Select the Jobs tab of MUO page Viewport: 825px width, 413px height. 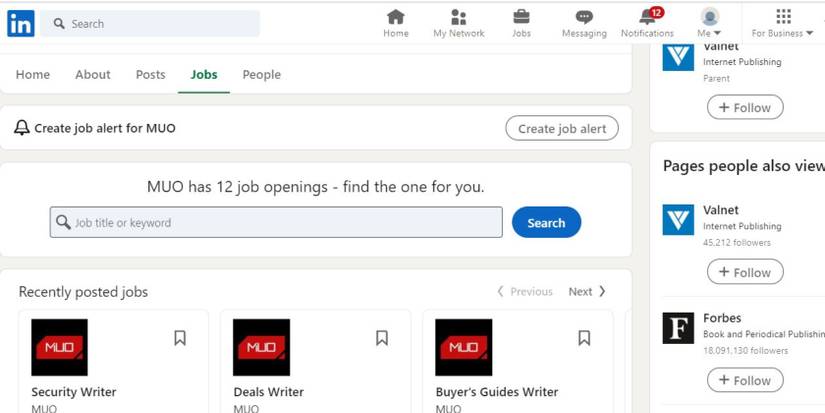(x=204, y=75)
